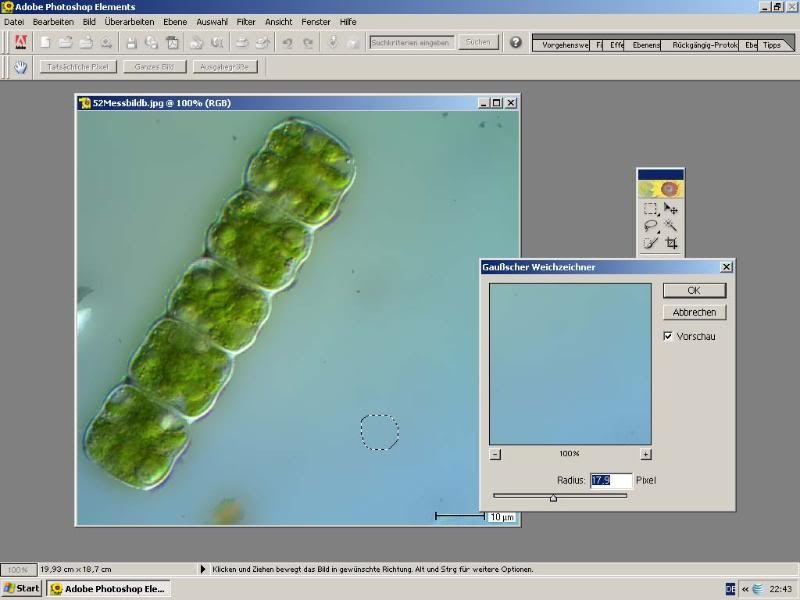Screen dimensions: 800x600
Task: Click the Hand tool icon in options bar
Action: pyautogui.click(x=20, y=67)
